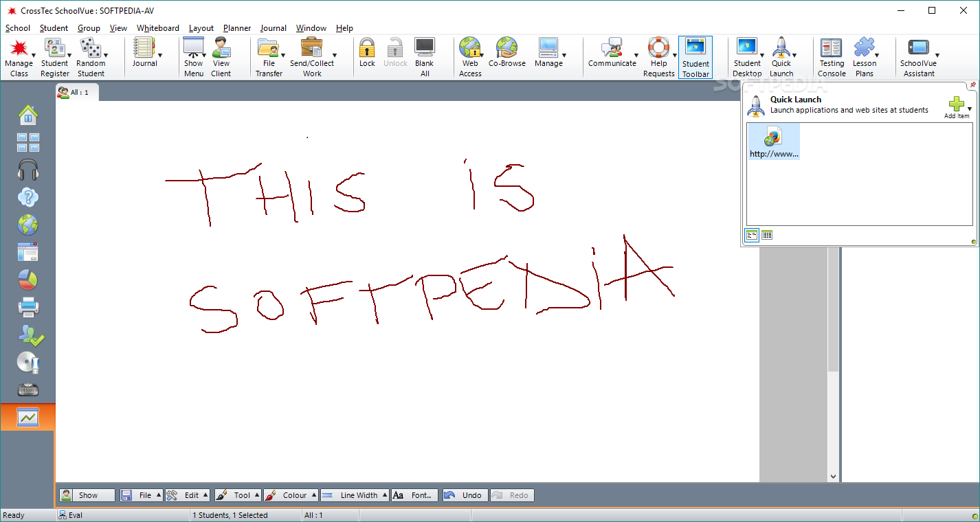Screen dimensions: 980x522
Task: Click the highlighted whiteboard view sidebar icon
Action: click(x=27, y=417)
